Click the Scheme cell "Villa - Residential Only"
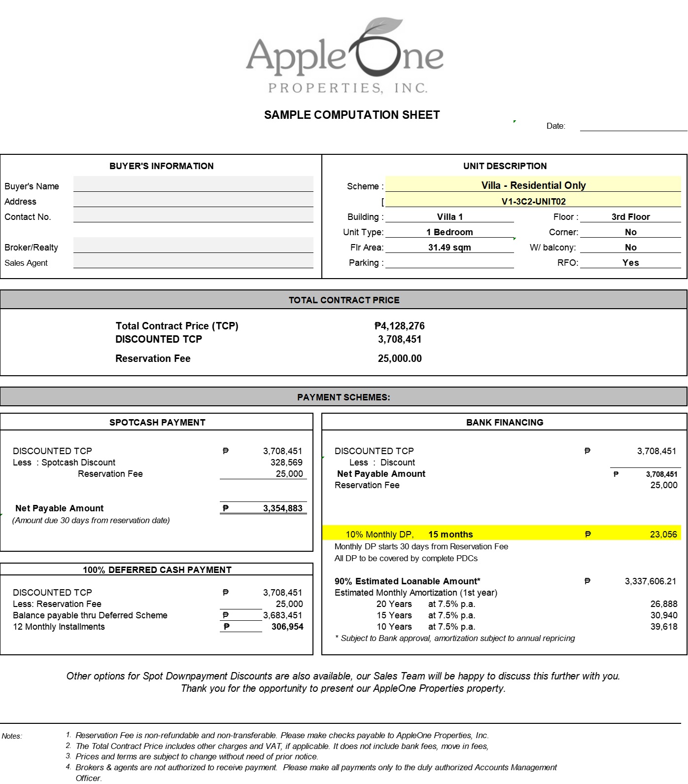688x784 pixels. [533, 185]
